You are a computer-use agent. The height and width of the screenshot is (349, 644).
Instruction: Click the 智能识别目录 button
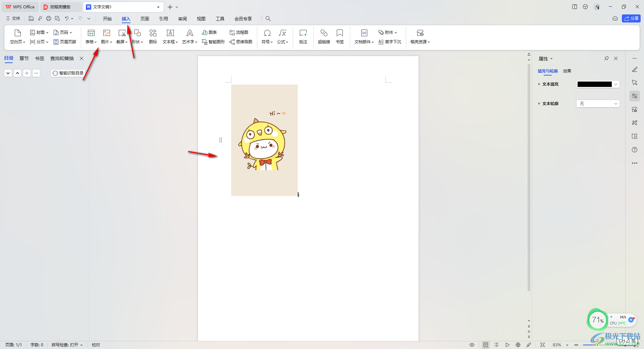68,73
